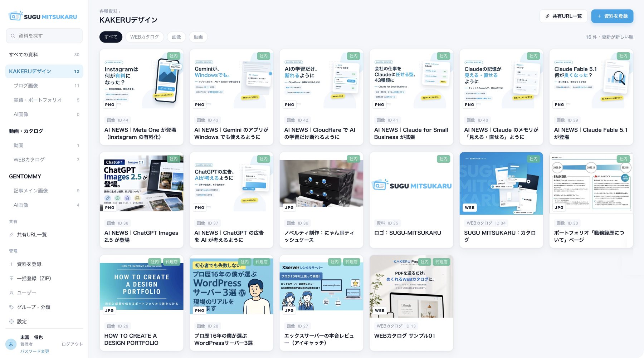Screen dimensions: 644x358
Task: Open ChatGPT Images 2.5 thumbnail
Action: tap(142, 183)
